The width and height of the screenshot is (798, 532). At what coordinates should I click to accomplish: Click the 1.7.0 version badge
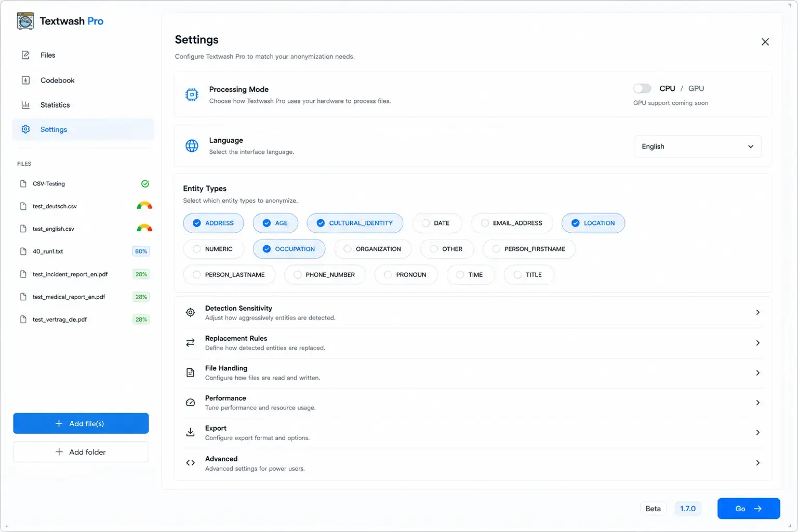pyautogui.click(x=688, y=509)
